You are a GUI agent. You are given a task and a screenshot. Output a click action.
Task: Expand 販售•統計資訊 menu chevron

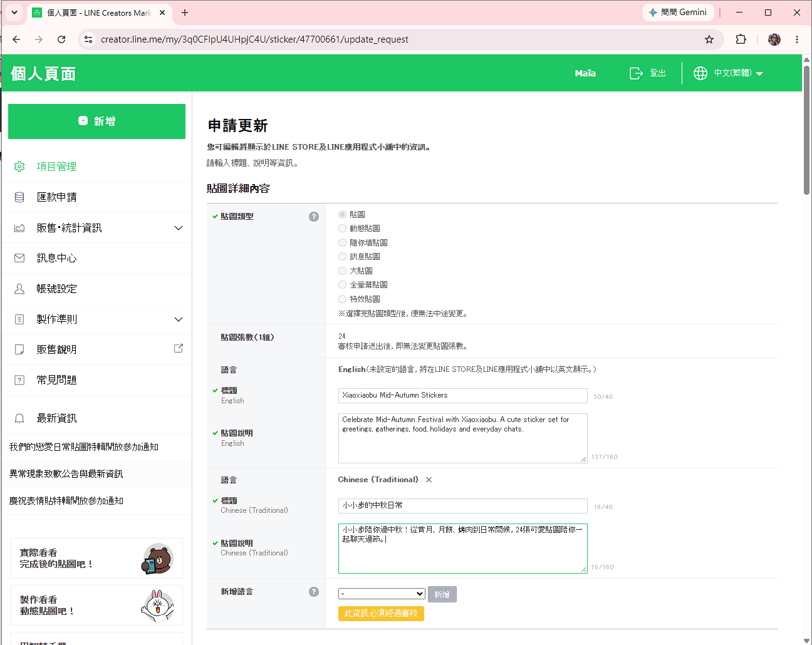tap(179, 228)
